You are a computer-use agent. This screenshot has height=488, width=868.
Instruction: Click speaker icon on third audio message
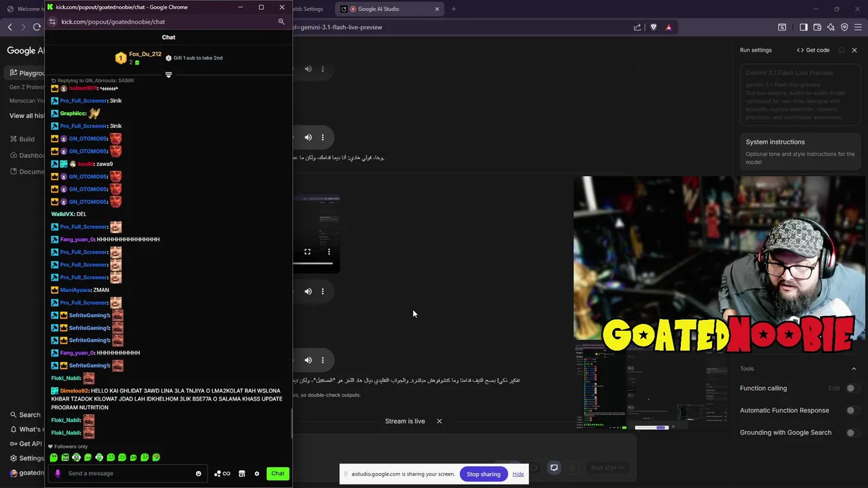click(309, 291)
